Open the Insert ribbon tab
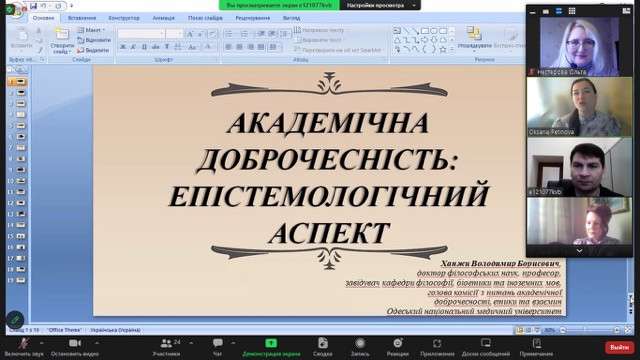The height and width of the screenshot is (360, 640). [82, 18]
